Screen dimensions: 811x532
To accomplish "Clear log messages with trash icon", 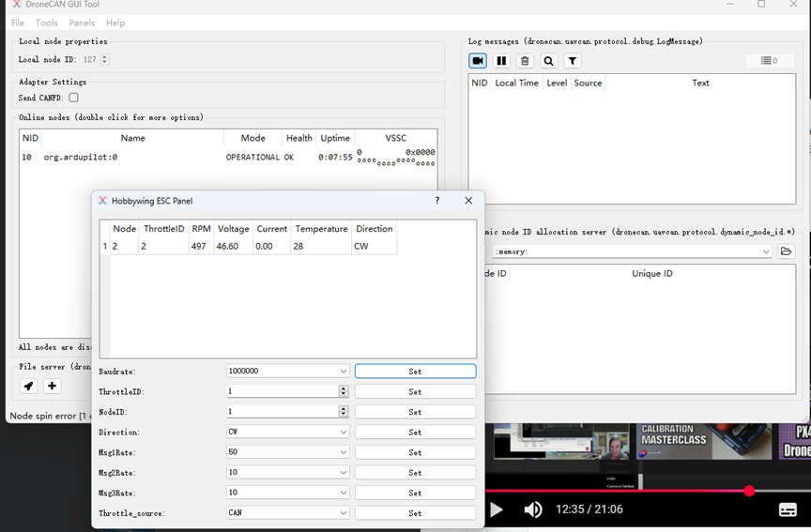I will pos(525,61).
